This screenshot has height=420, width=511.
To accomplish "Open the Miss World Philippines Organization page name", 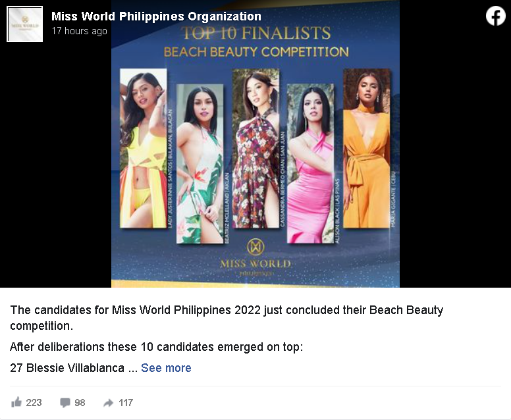I will coord(156,16).
